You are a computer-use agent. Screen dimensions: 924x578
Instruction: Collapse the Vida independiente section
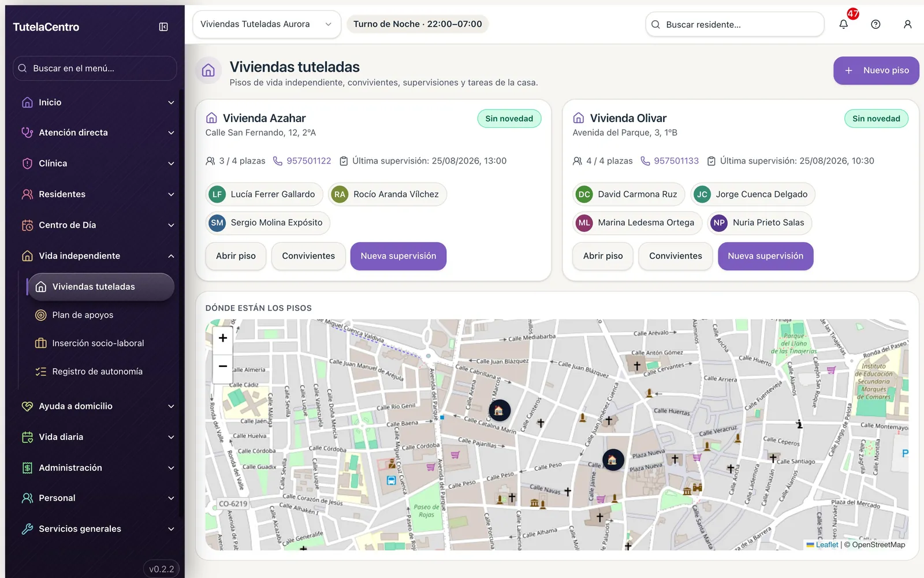click(95, 256)
